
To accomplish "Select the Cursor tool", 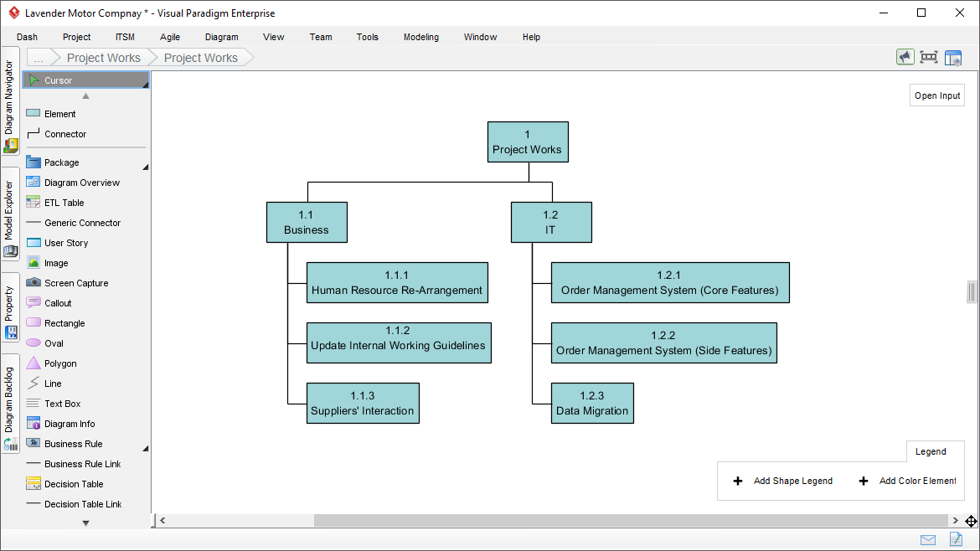I will [x=85, y=80].
